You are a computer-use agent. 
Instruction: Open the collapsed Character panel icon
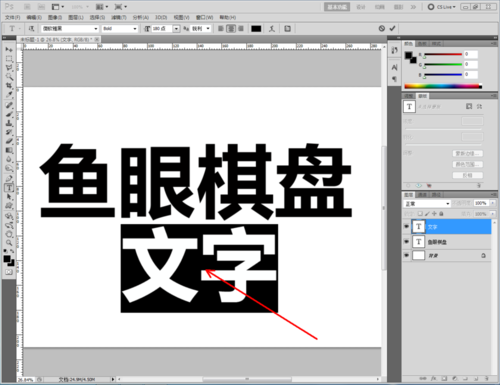pos(394,68)
